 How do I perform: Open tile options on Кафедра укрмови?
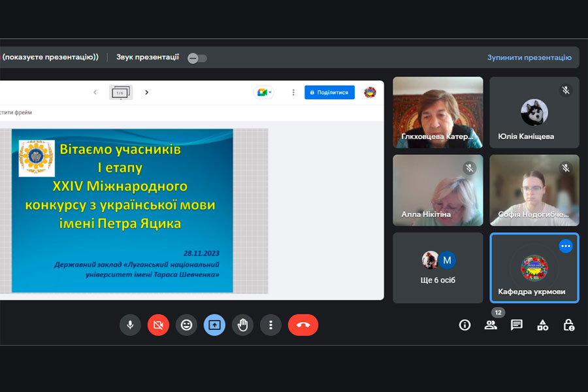pos(566,246)
